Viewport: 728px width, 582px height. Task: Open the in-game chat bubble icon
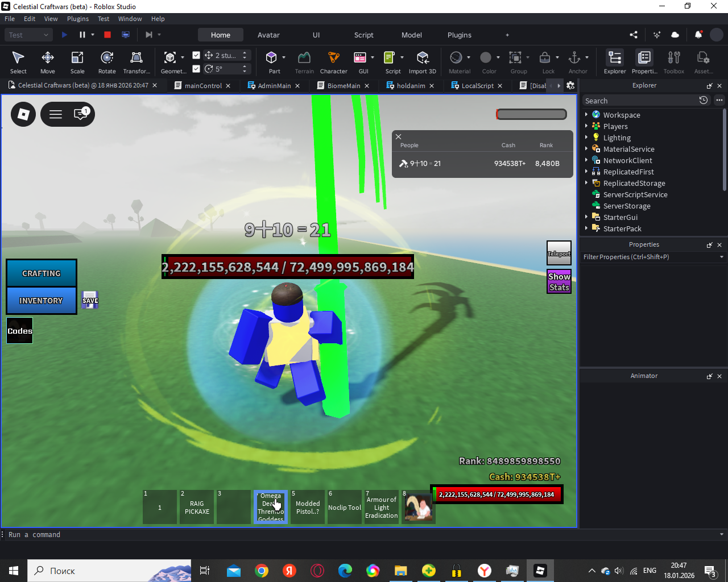pyautogui.click(x=81, y=114)
